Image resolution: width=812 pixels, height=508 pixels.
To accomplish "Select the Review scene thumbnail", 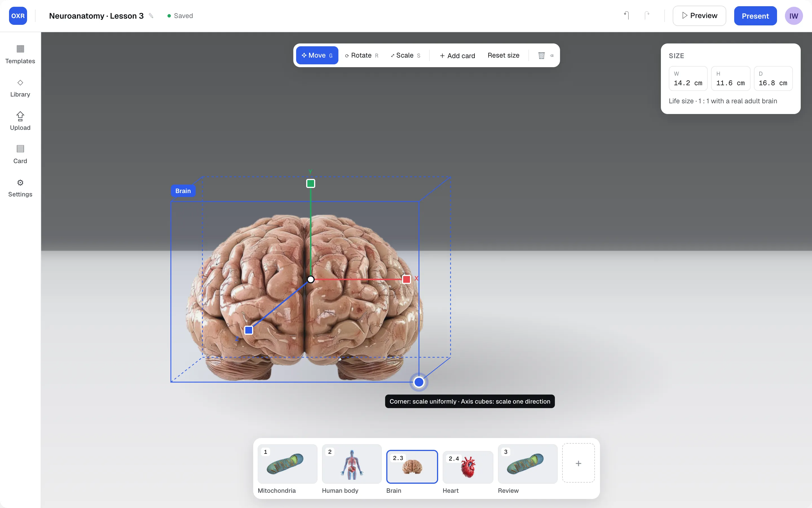I will pos(528,464).
